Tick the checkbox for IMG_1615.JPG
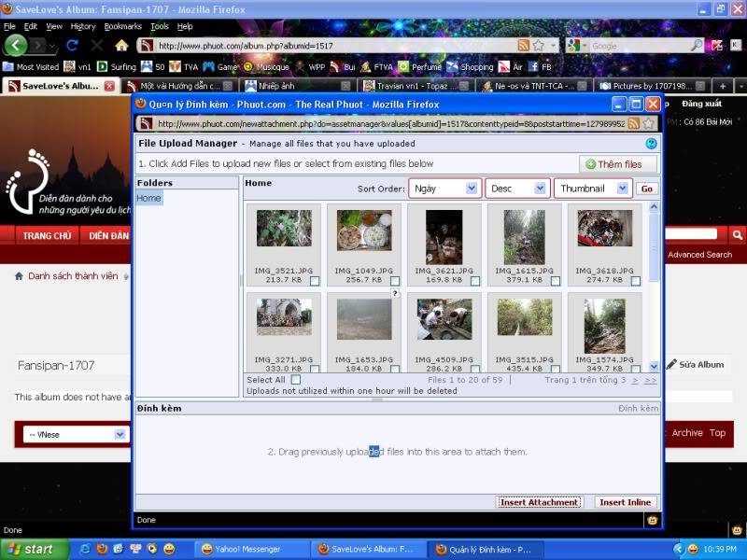 [556, 281]
